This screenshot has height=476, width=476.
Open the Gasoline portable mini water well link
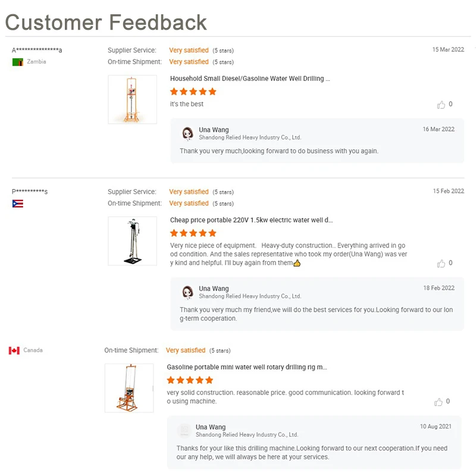click(246, 367)
